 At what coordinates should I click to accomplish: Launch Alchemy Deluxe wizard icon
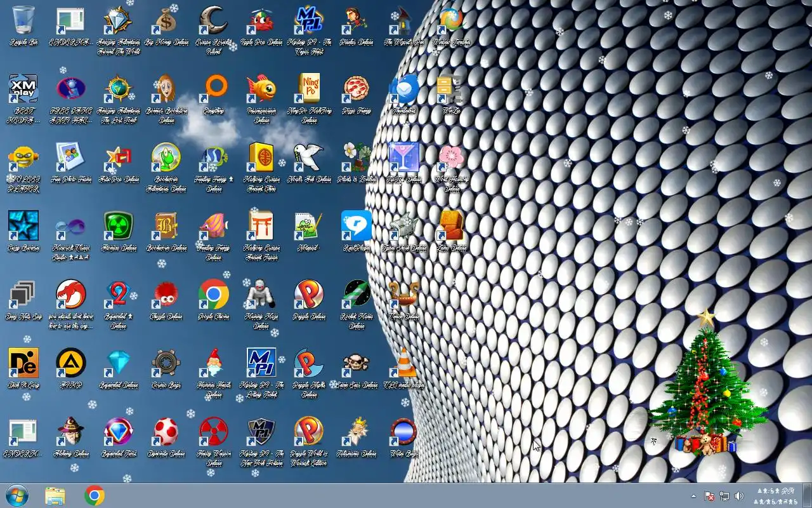pos(71,432)
